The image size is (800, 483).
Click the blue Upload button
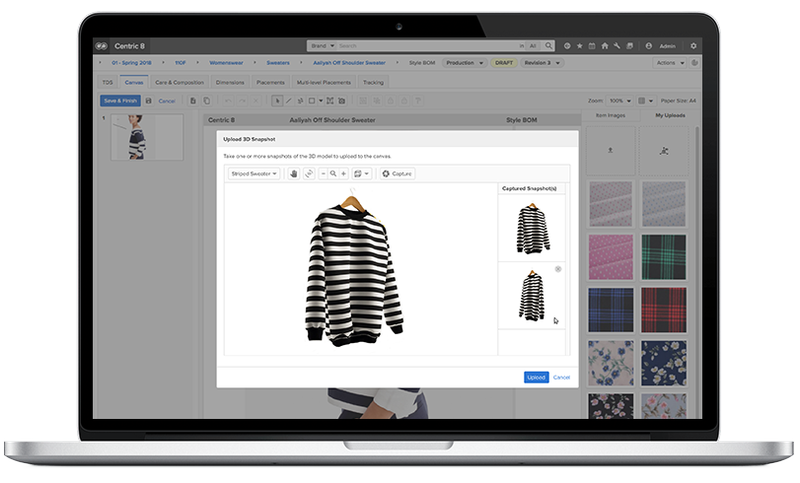(536, 377)
